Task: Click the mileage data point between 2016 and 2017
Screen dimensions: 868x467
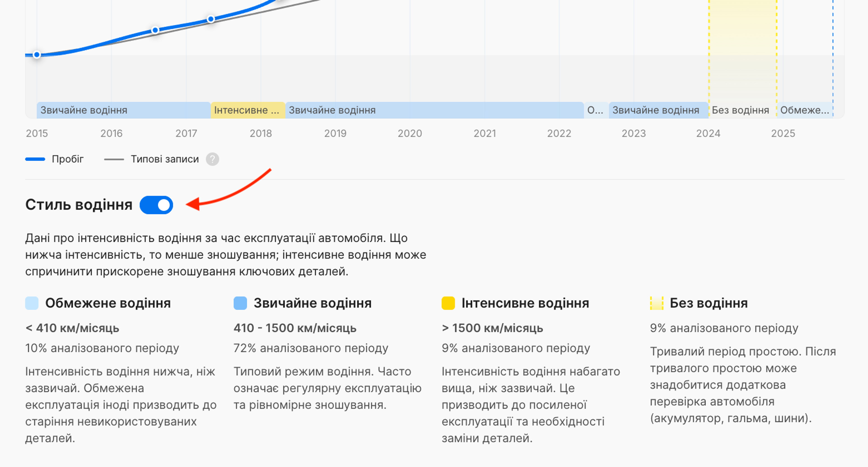Action: (155, 30)
